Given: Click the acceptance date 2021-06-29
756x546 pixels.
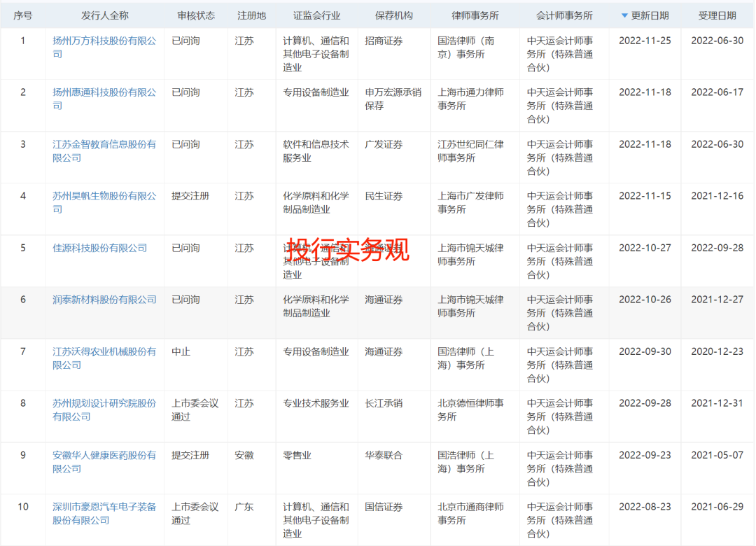Looking at the screenshot, I should point(717,507).
